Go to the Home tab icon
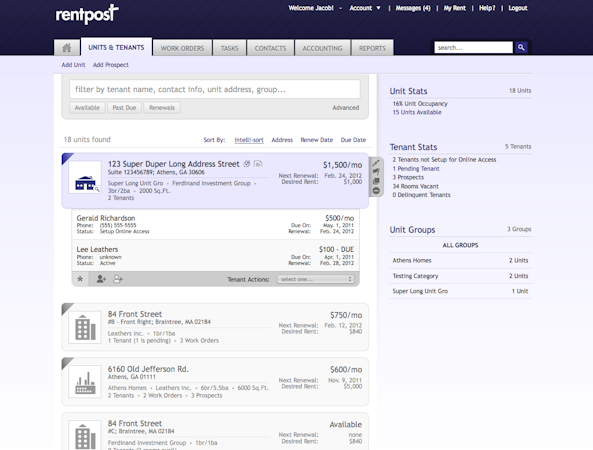The image size is (593, 450). 67,48
